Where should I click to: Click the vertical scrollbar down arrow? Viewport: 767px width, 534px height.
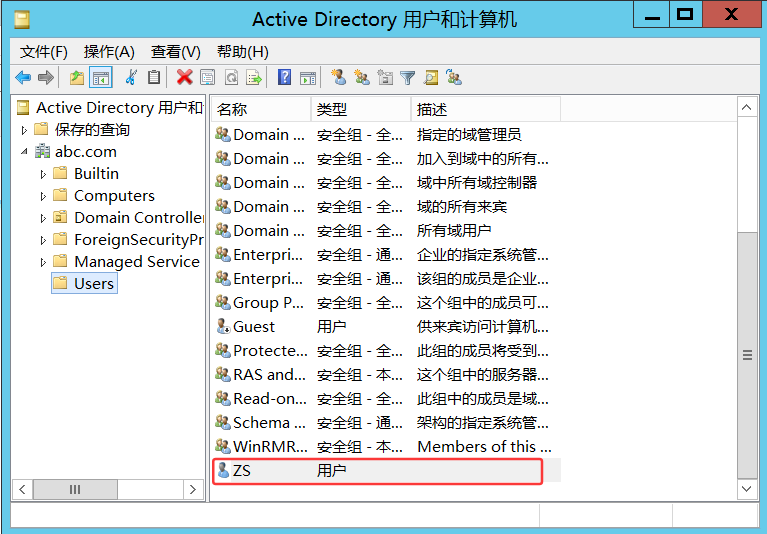[746, 489]
